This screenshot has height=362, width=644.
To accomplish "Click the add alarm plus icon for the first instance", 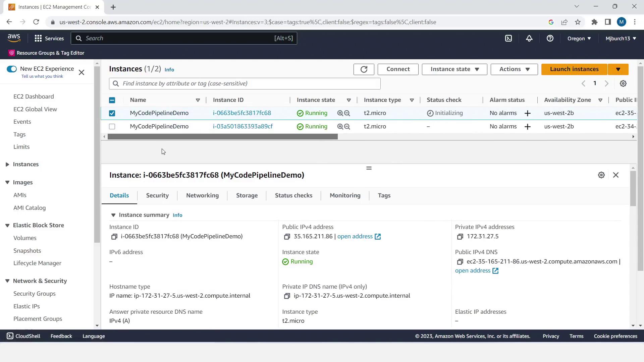I will [527, 113].
